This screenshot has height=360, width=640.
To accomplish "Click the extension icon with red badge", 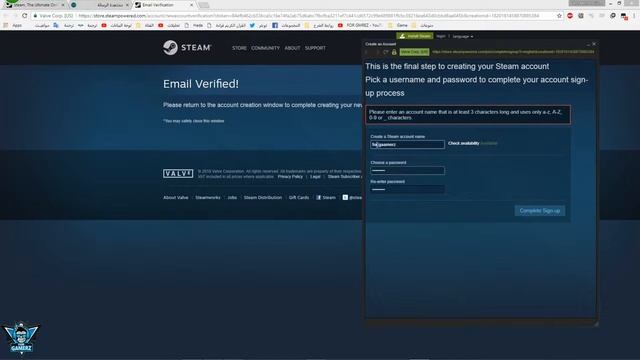I will [624, 16].
